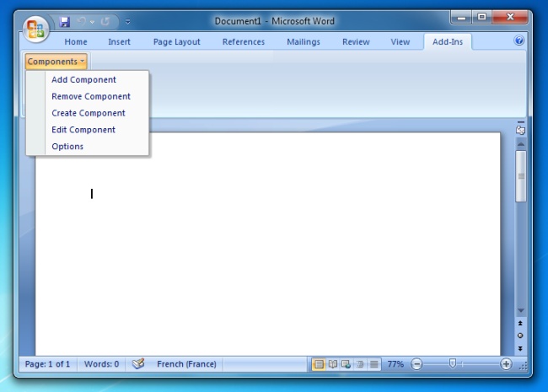
Task: Select Create Component in menu
Action: (88, 113)
